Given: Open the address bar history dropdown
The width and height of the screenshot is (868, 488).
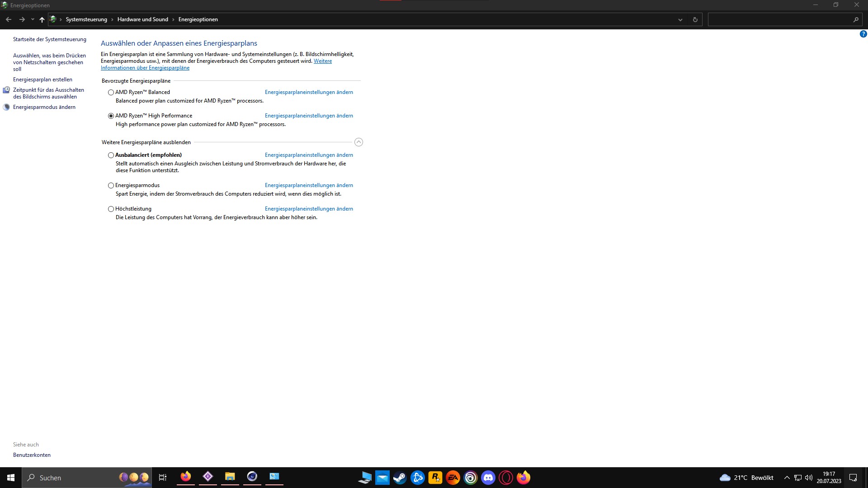Looking at the screenshot, I should (680, 19).
